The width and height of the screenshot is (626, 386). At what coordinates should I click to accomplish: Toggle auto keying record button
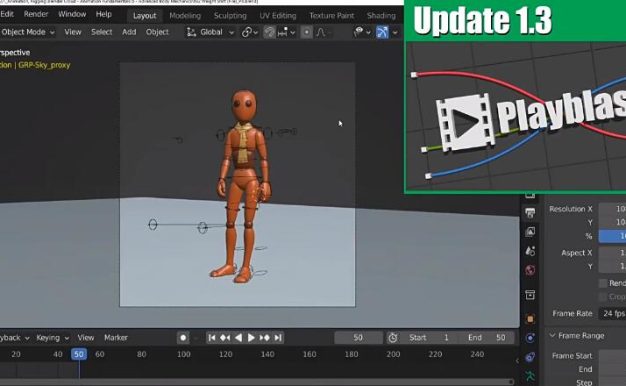point(183,338)
